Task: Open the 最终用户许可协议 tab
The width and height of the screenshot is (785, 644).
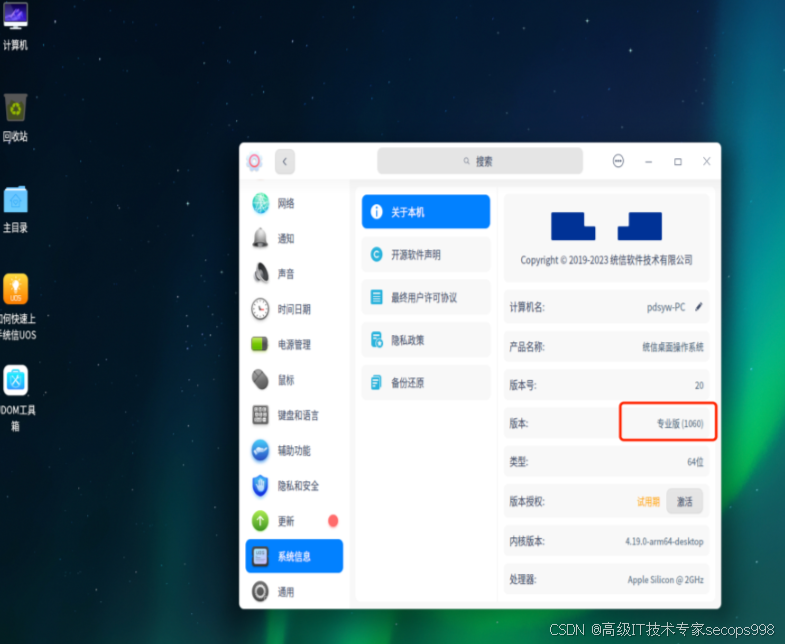Action: pos(426,297)
